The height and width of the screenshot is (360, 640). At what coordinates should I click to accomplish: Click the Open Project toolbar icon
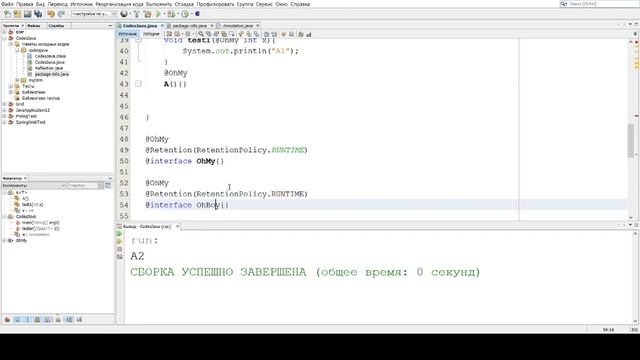[27, 14]
